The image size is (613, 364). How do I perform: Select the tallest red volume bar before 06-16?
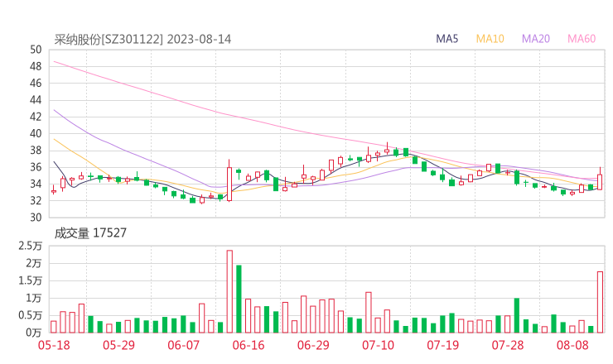pyautogui.click(x=229, y=292)
